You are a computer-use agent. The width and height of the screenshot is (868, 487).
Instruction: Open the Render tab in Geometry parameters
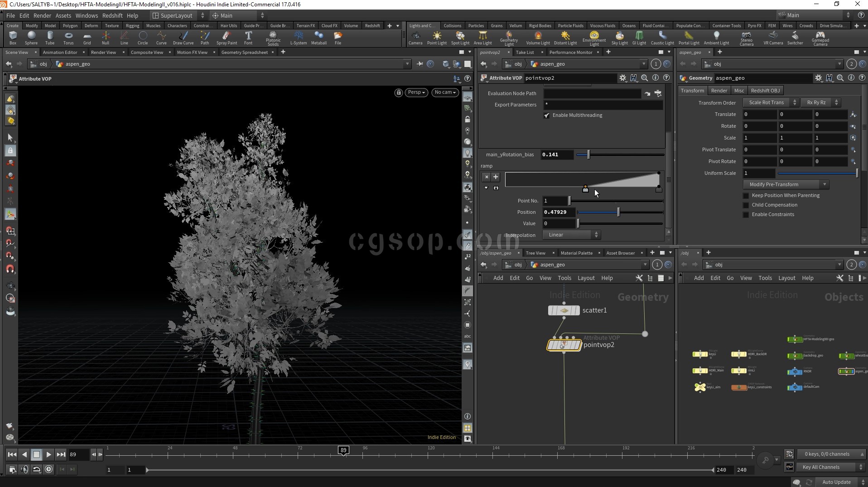(719, 91)
